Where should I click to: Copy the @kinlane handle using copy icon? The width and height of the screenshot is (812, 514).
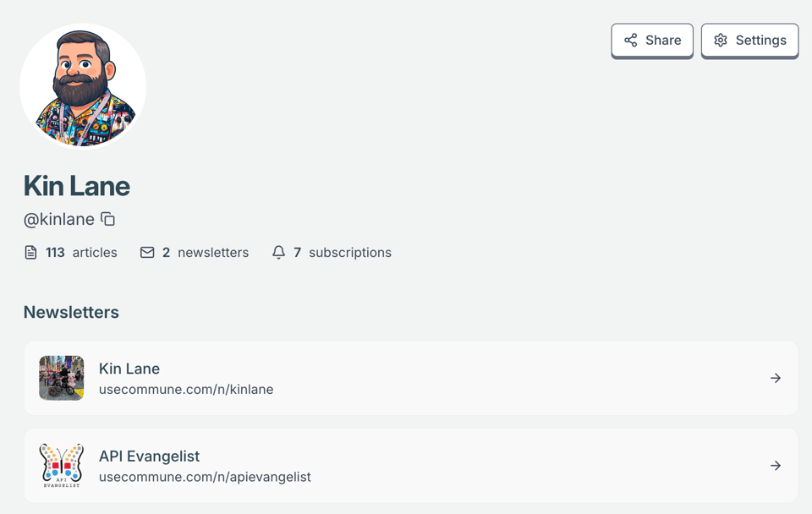pos(108,219)
